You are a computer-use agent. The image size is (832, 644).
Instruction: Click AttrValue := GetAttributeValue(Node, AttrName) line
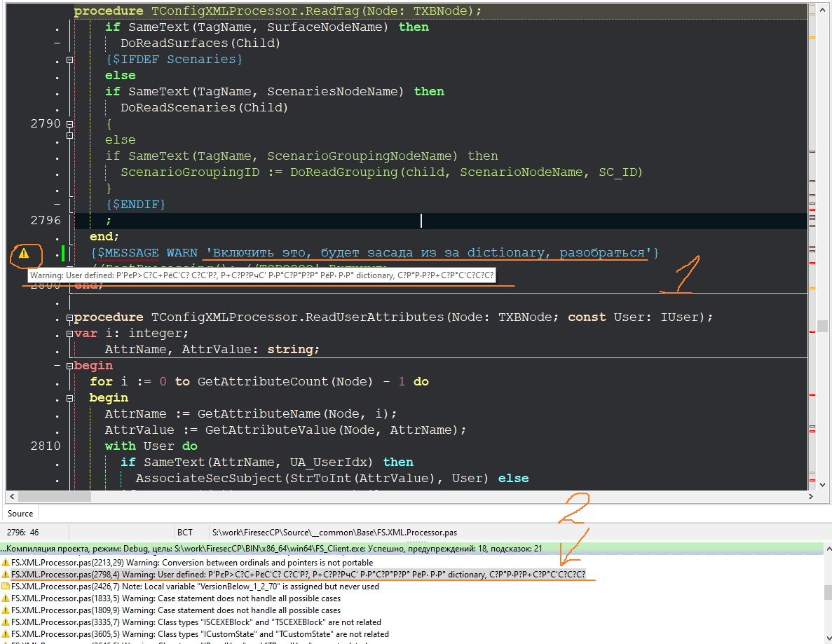click(x=285, y=430)
